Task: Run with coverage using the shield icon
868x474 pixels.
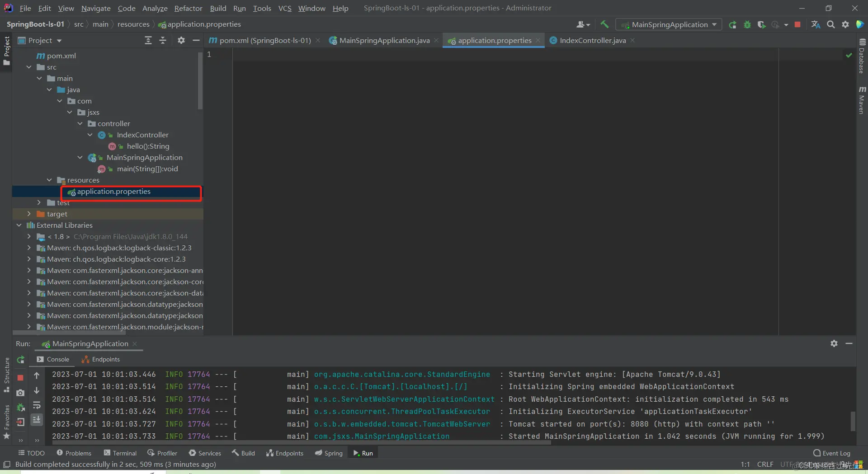Action: coord(761,25)
